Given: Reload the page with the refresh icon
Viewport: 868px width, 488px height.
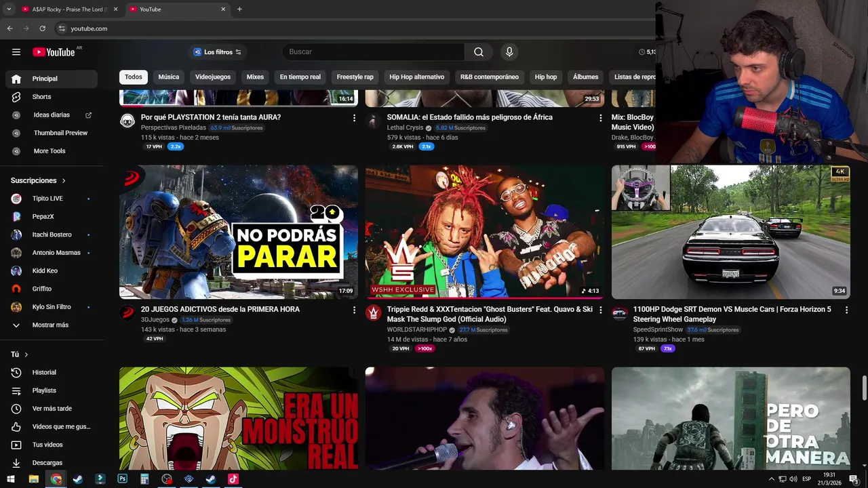Looking at the screenshot, I should coord(42,28).
